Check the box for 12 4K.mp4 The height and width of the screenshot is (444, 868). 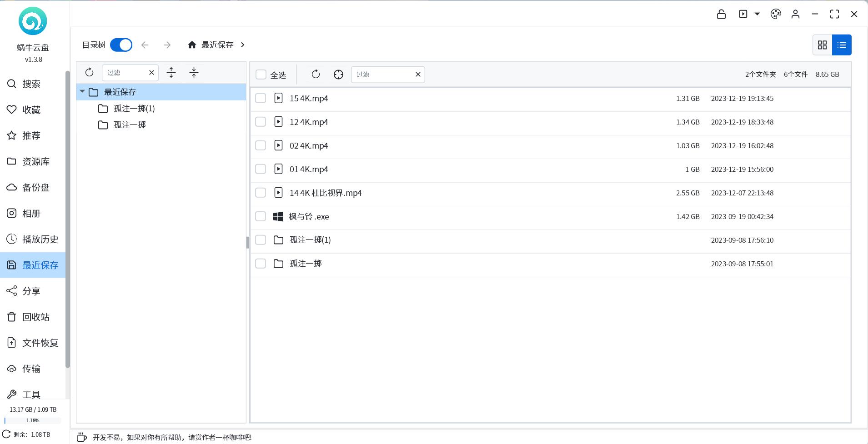point(261,122)
